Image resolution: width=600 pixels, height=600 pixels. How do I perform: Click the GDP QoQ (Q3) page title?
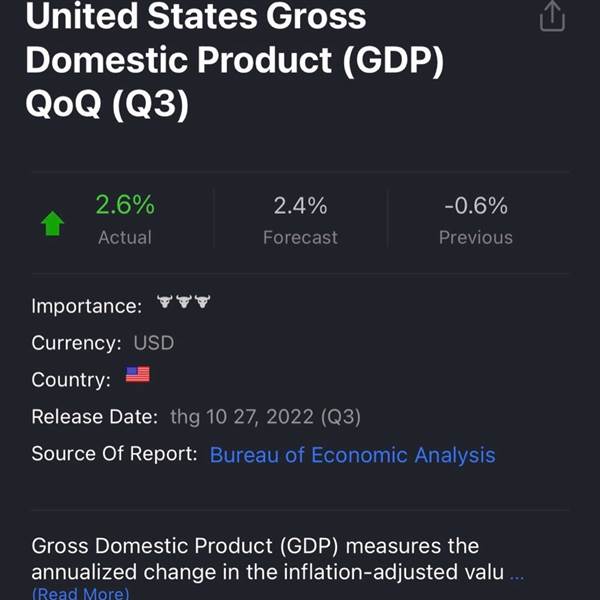[235, 60]
